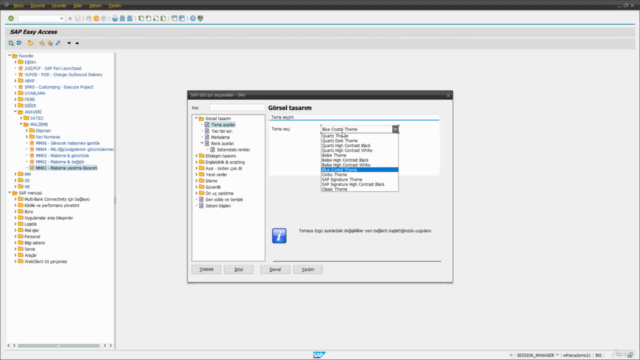
Task: Click the Customize Local Layout icon
Action: [x=200, y=18]
